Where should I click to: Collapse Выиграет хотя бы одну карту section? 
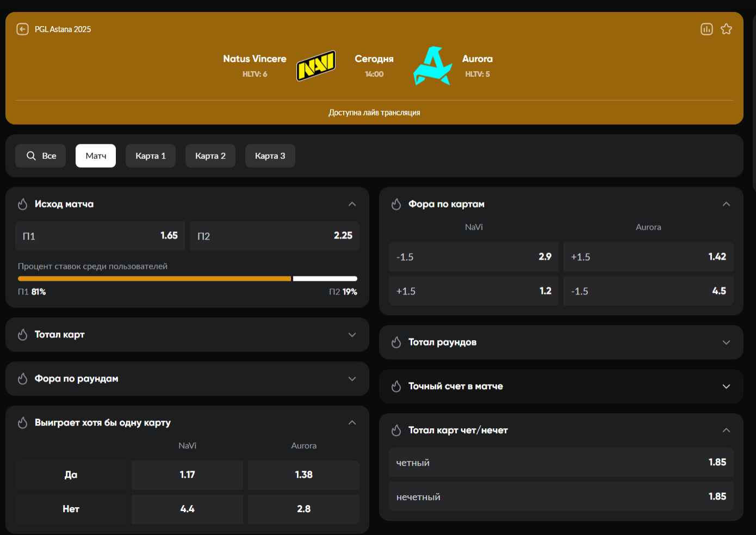click(x=352, y=423)
